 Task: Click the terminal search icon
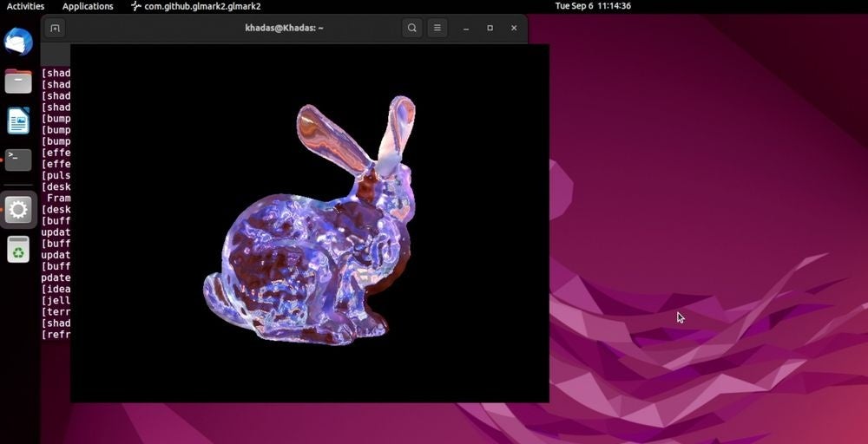pos(412,28)
